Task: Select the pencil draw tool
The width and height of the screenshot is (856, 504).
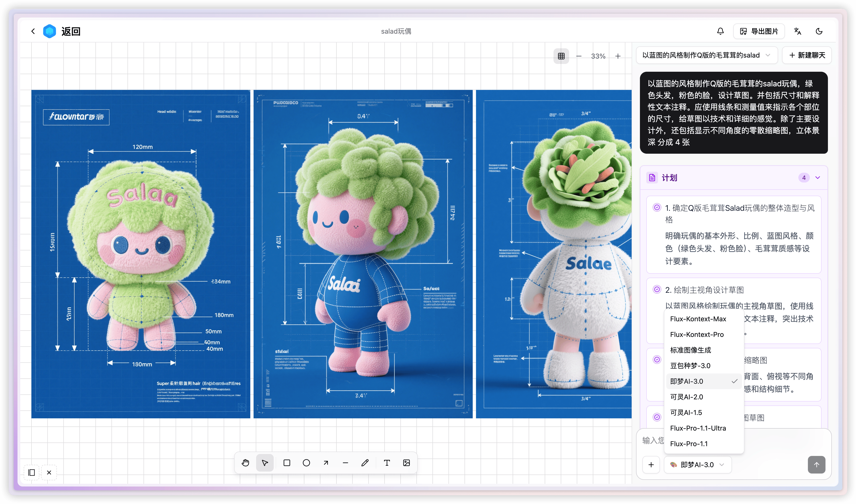Action: (x=365, y=463)
